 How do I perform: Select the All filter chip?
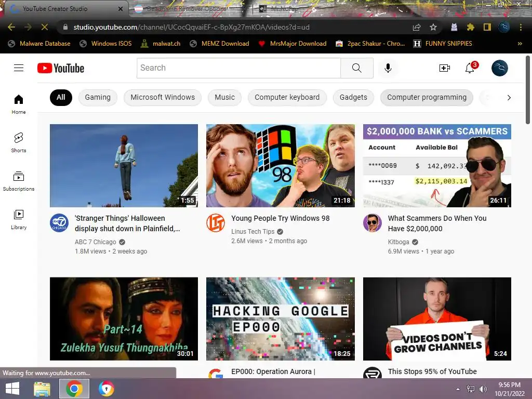[x=61, y=97]
